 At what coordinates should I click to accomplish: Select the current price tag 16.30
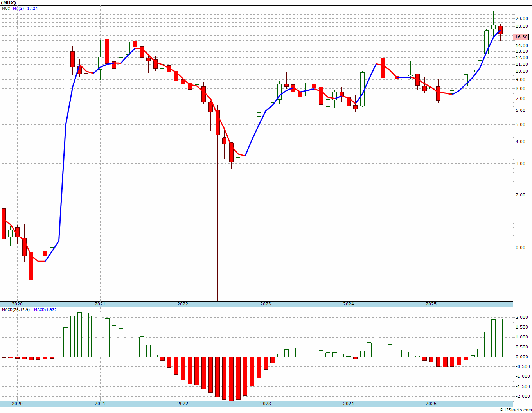coord(521,37)
